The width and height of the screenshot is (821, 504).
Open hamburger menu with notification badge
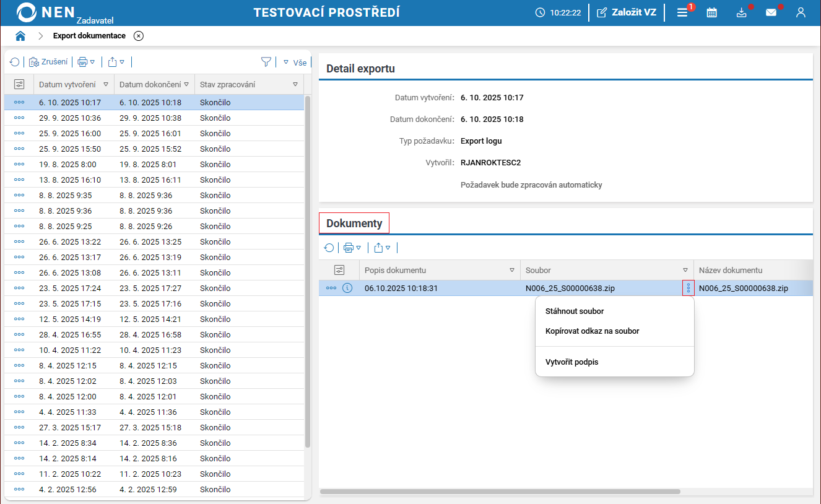pos(682,12)
